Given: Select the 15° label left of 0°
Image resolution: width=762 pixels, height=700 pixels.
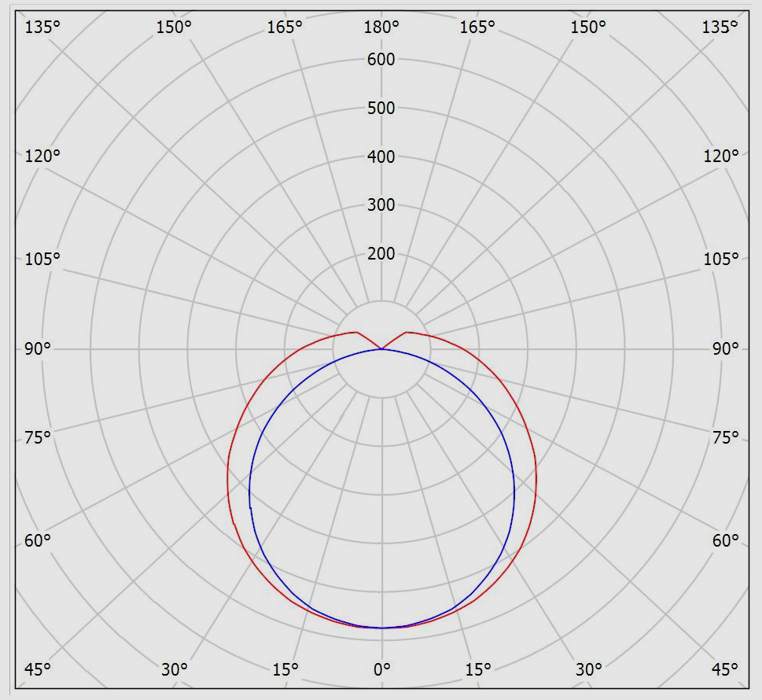Looking at the screenshot, I should click(x=285, y=669).
